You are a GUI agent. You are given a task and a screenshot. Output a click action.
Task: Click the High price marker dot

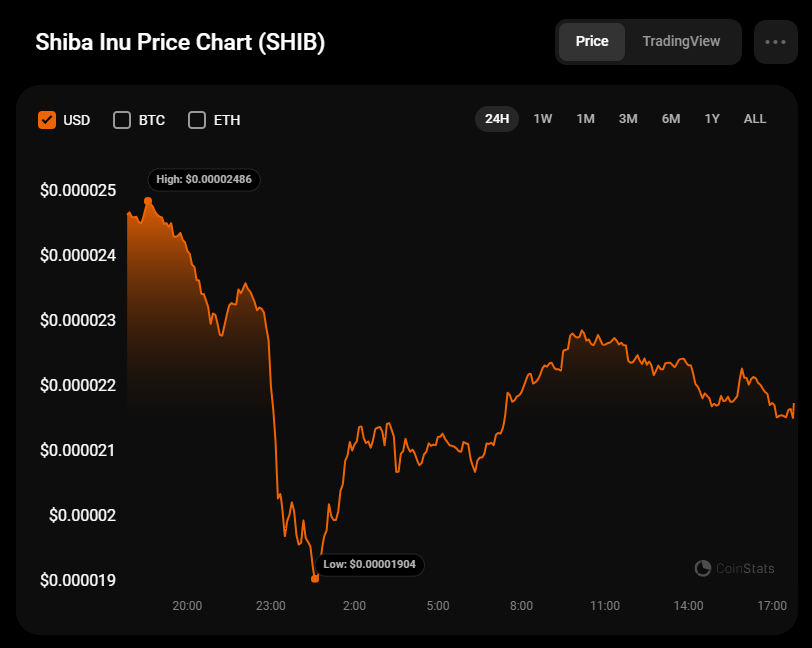tap(148, 201)
